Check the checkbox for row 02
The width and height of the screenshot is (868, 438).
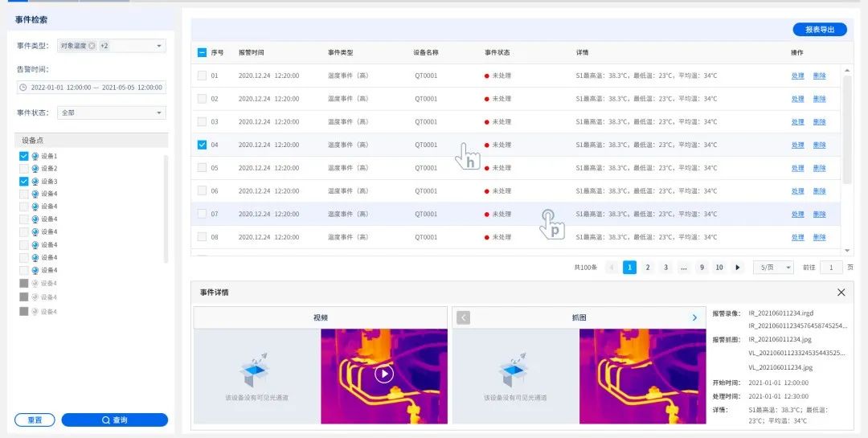tap(202, 99)
